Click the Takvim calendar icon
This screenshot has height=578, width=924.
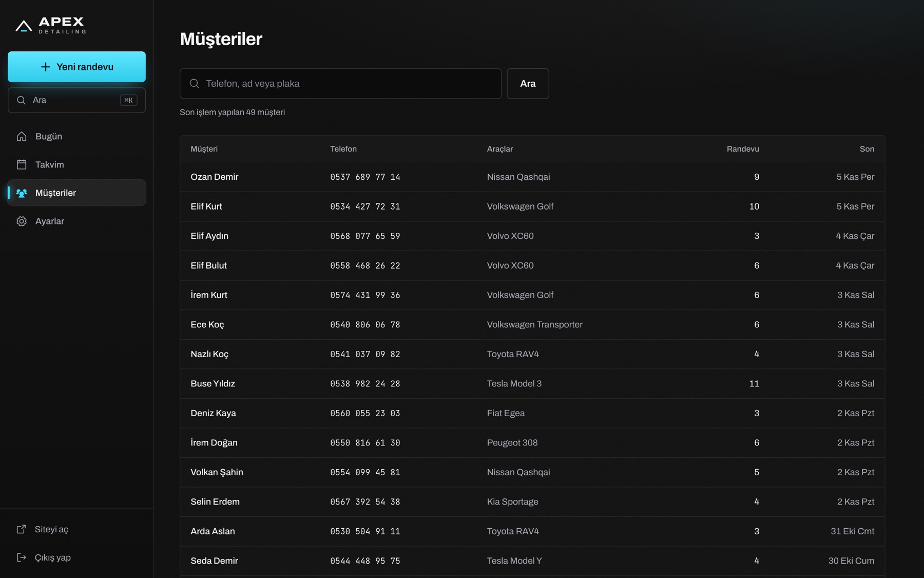22,164
